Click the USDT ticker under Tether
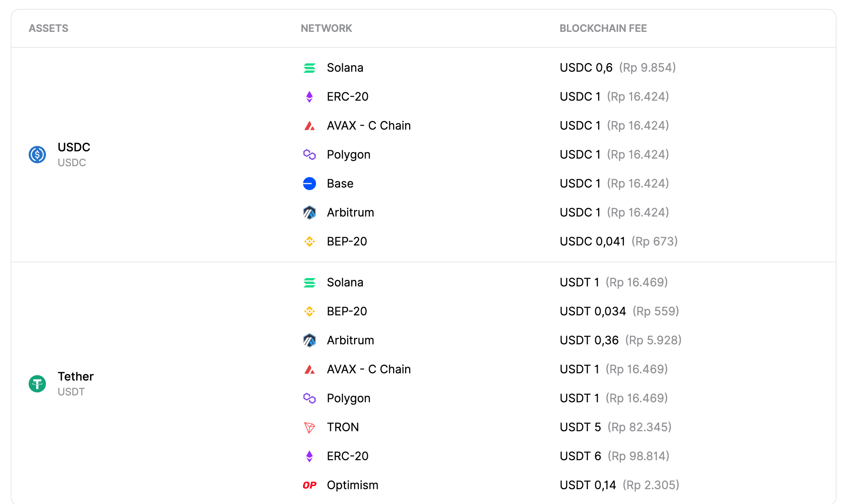Image resolution: width=845 pixels, height=504 pixels. [71, 392]
